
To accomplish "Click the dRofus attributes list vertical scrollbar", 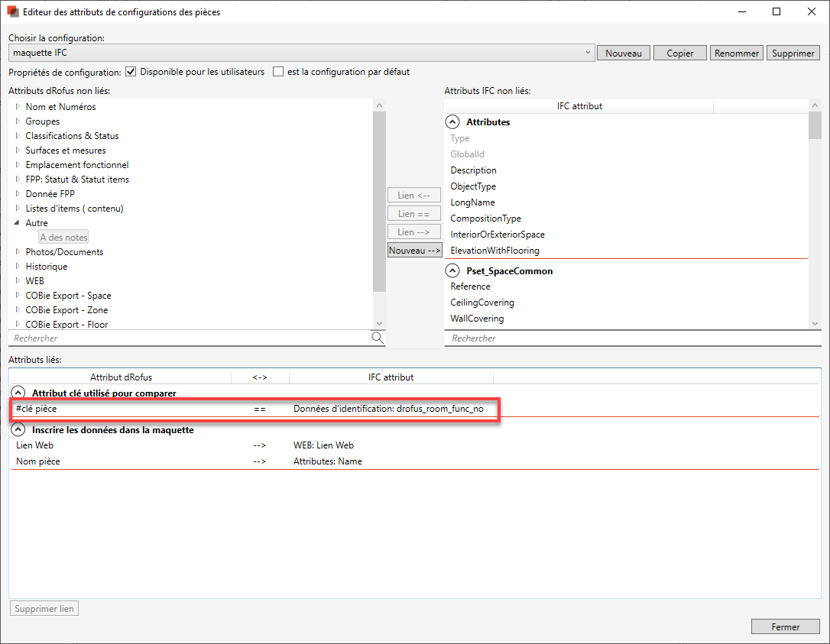I will 379,206.
